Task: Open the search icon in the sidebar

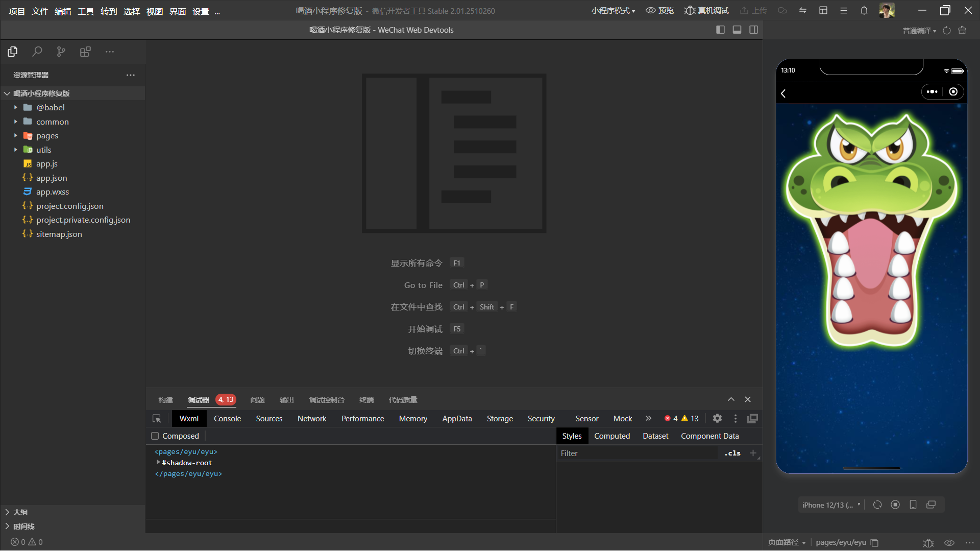Action: click(x=37, y=52)
